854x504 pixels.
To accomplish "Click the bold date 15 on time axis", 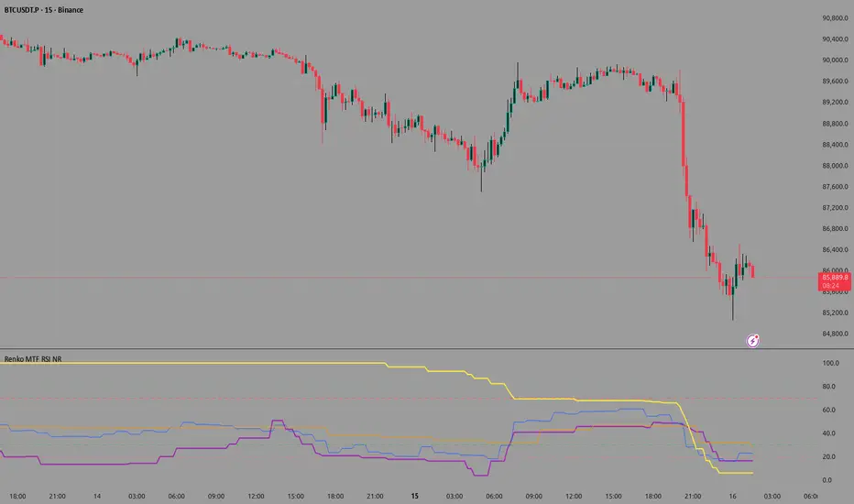I will click(414, 496).
